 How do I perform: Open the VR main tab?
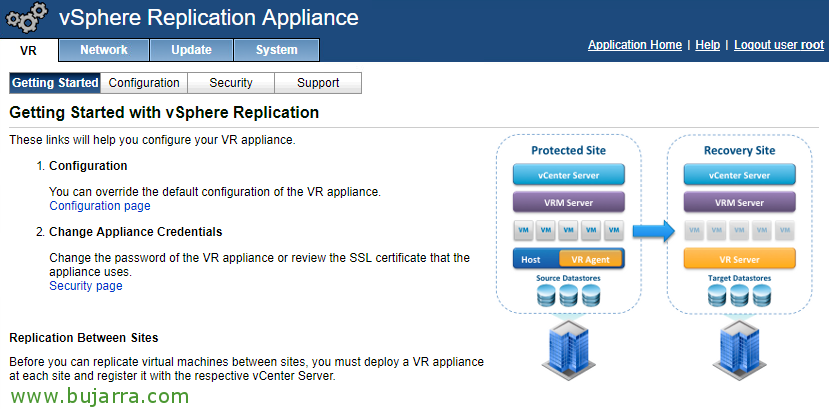(29, 51)
